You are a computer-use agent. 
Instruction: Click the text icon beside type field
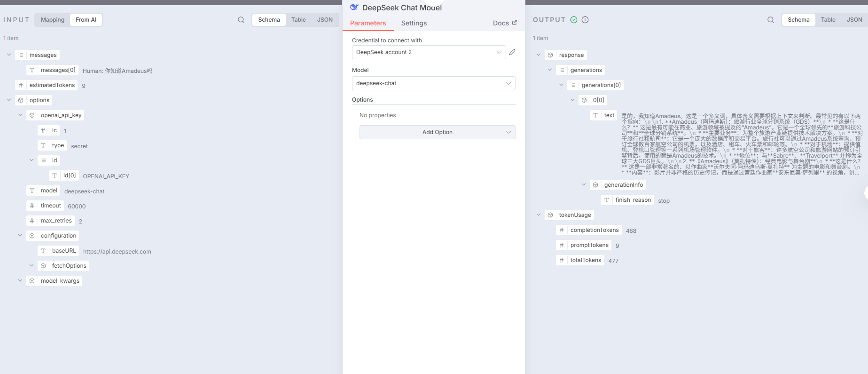[43, 145]
